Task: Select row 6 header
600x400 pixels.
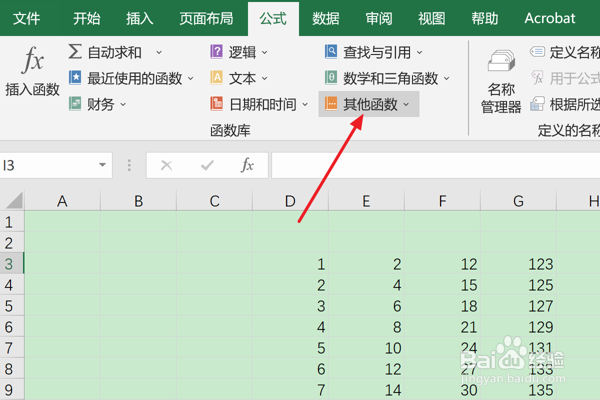Action: click(x=12, y=327)
